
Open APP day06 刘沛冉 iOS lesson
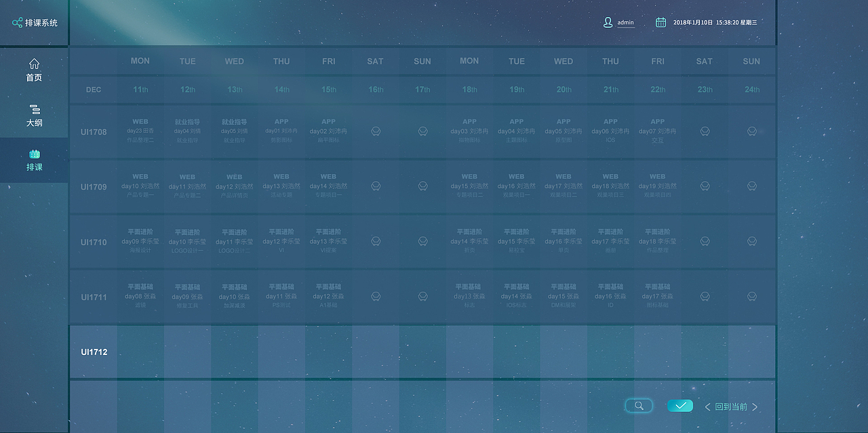click(x=610, y=131)
